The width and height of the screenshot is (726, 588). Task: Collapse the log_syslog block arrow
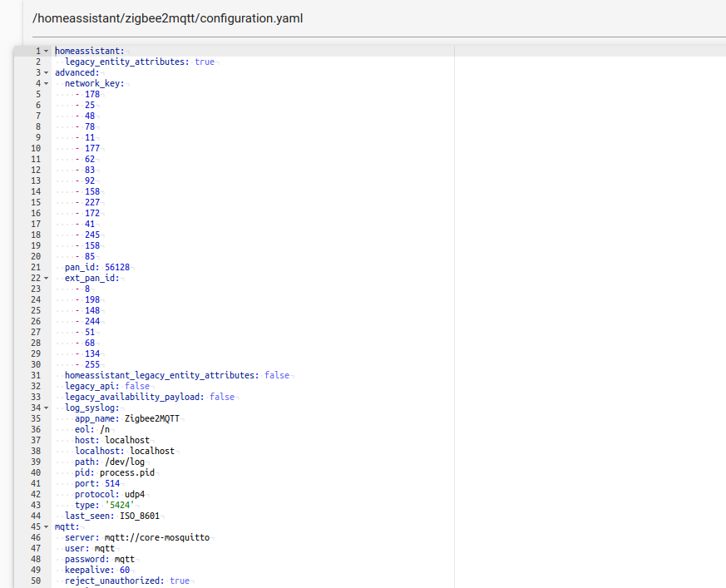click(46, 408)
